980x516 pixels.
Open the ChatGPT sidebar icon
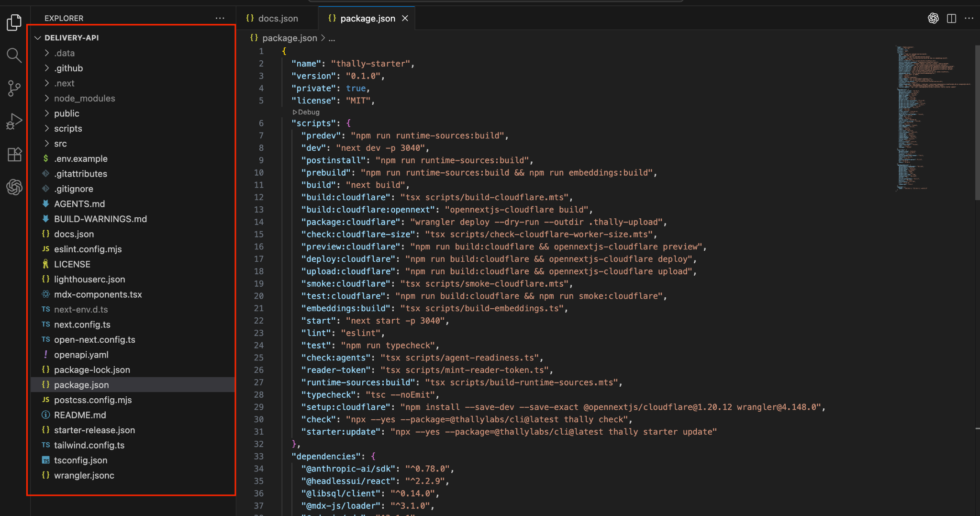click(x=14, y=187)
